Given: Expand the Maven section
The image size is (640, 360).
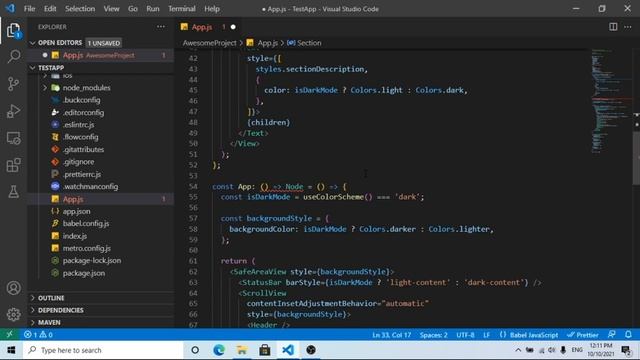Looking at the screenshot, I should click(x=49, y=322).
